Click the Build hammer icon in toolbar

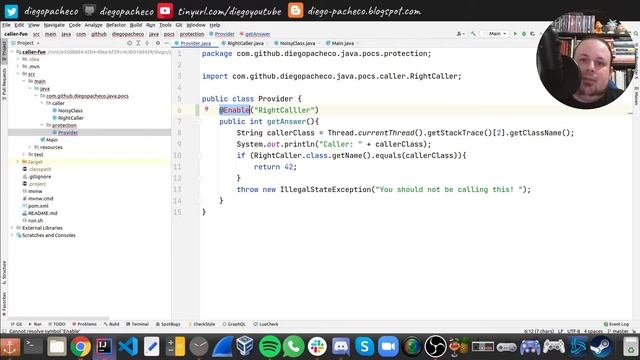(x=473, y=34)
